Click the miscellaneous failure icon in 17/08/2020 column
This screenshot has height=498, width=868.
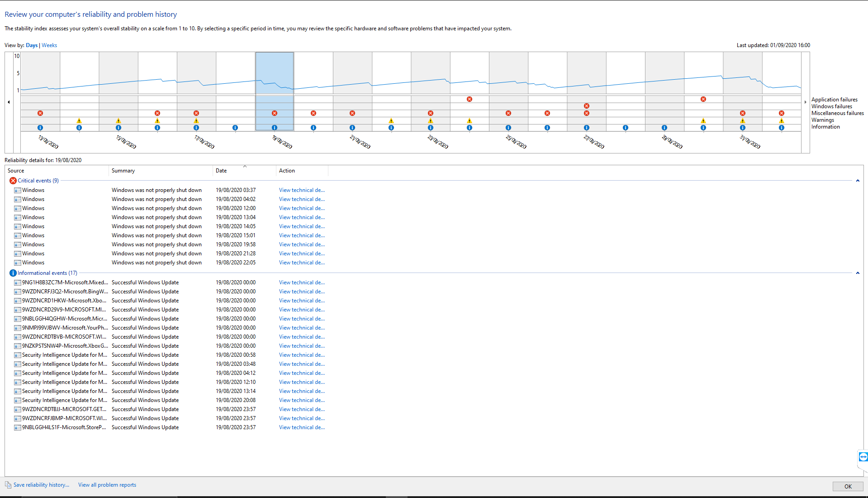click(196, 113)
